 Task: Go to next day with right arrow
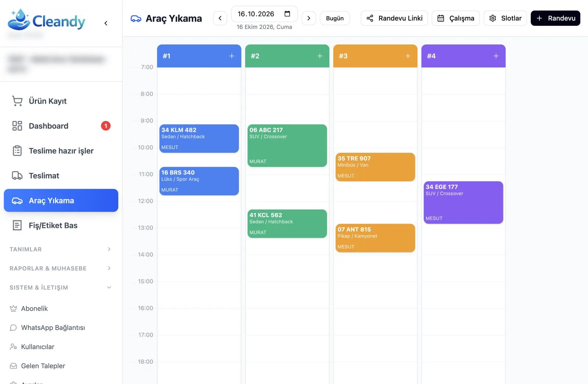click(x=309, y=18)
